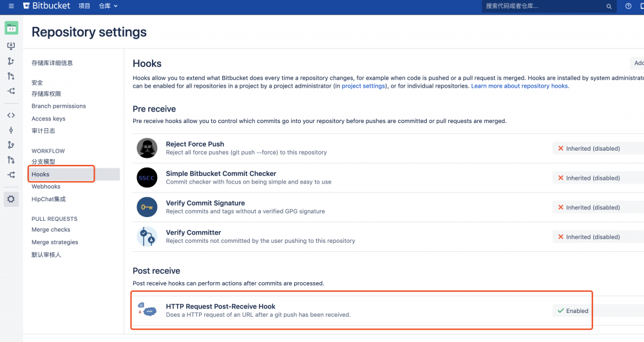Click the WORKFLOW section label
This screenshot has width=644, height=342.
coord(48,151)
